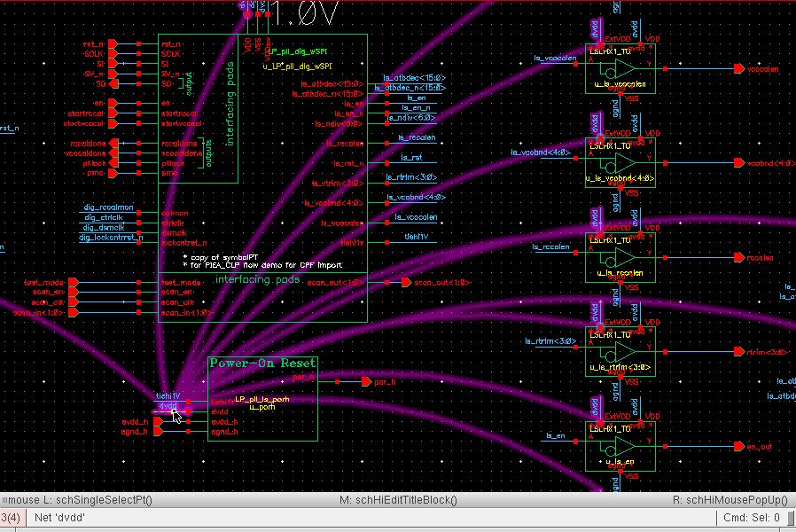Click the vertical 'interfacing pads' green label

230,104
